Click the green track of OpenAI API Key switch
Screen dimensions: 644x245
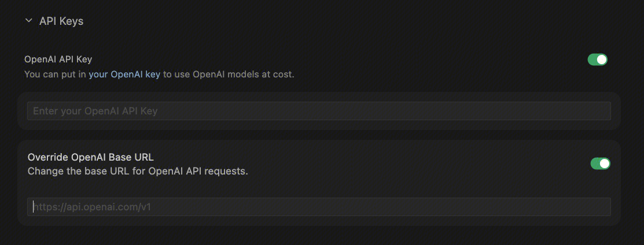coord(593,60)
